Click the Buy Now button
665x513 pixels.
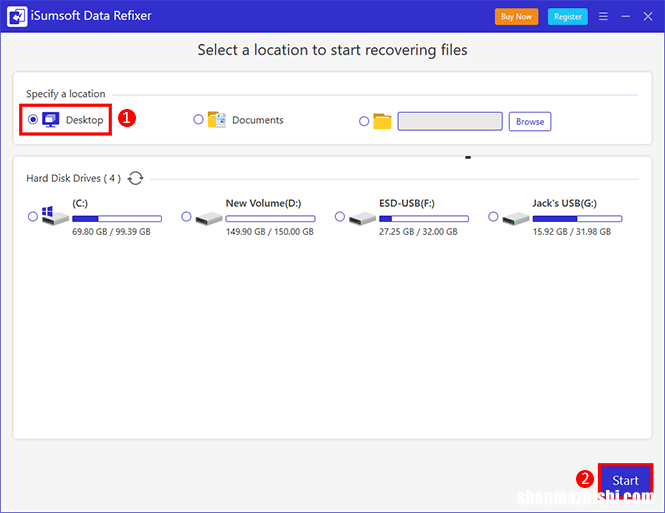click(516, 17)
